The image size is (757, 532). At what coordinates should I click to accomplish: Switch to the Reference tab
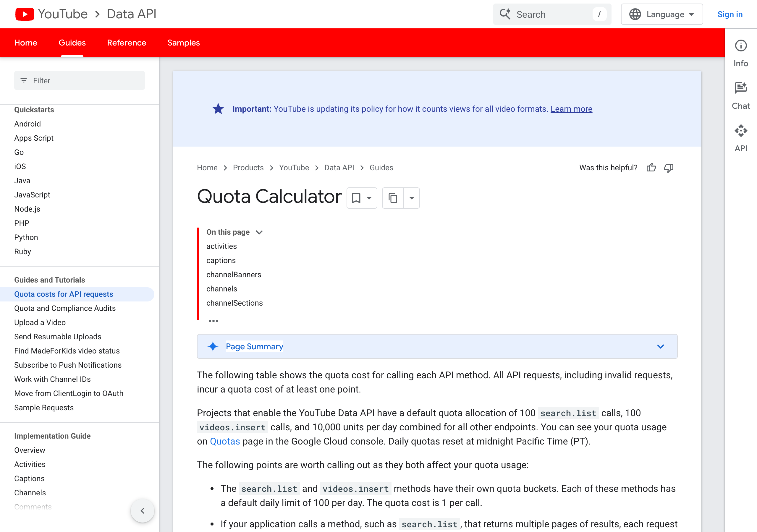(127, 43)
